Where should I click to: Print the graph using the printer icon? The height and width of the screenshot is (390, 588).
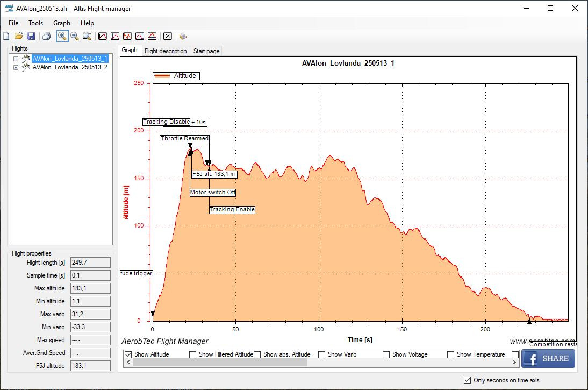47,36
